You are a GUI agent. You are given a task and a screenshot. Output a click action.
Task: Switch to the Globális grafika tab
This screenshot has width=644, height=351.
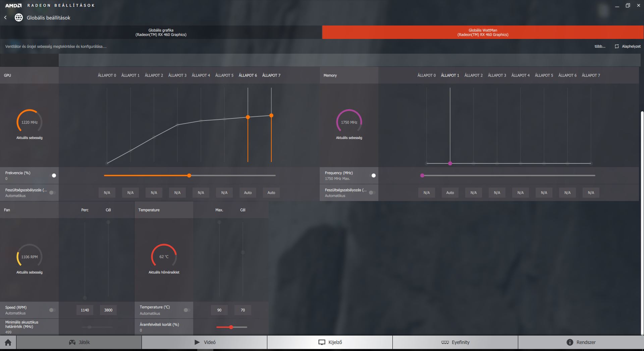161,32
